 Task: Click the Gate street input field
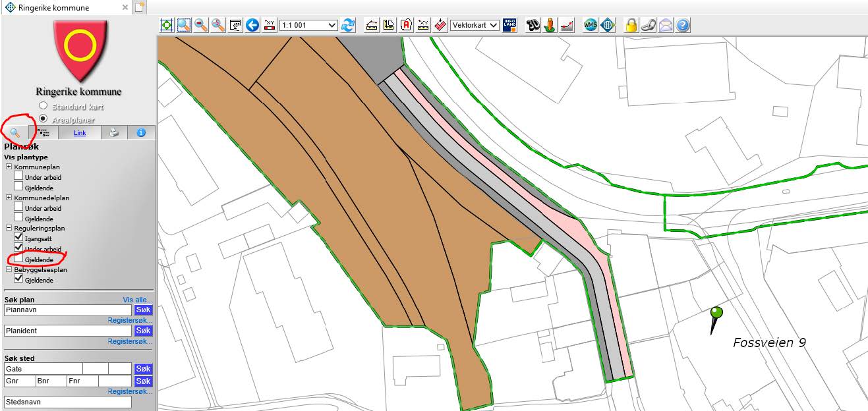pyautogui.click(x=43, y=369)
